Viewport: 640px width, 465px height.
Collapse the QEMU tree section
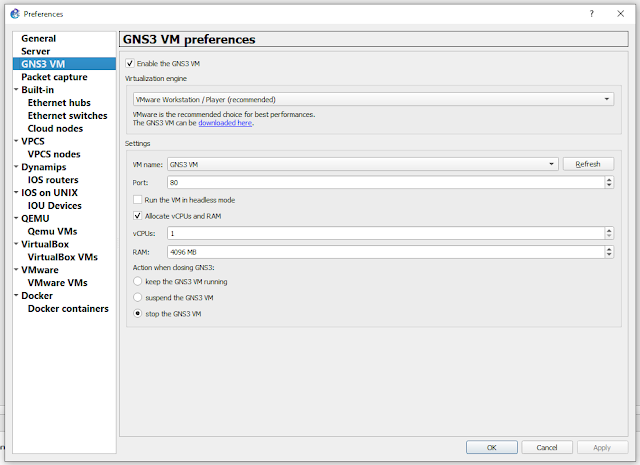pos(16,218)
